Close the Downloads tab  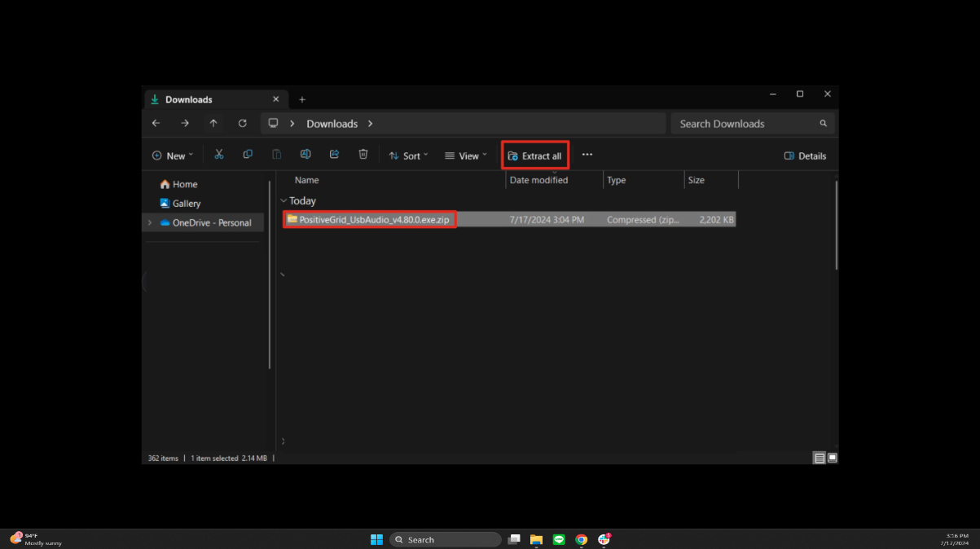[x=275, y=99]
